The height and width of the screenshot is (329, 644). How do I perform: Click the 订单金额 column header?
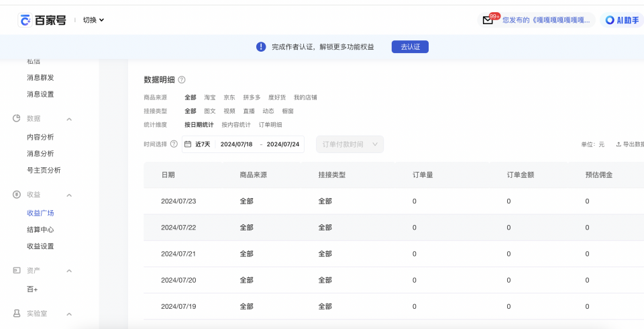[x=521, y=175]
